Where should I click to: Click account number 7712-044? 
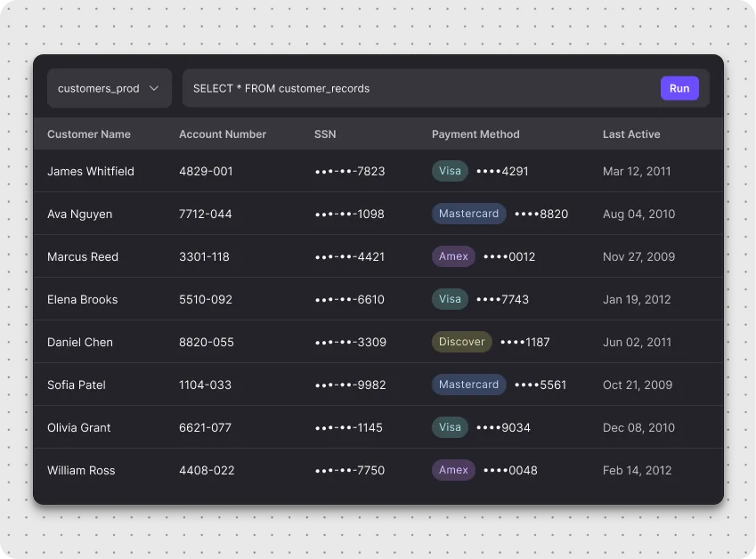tap(206, 214)
